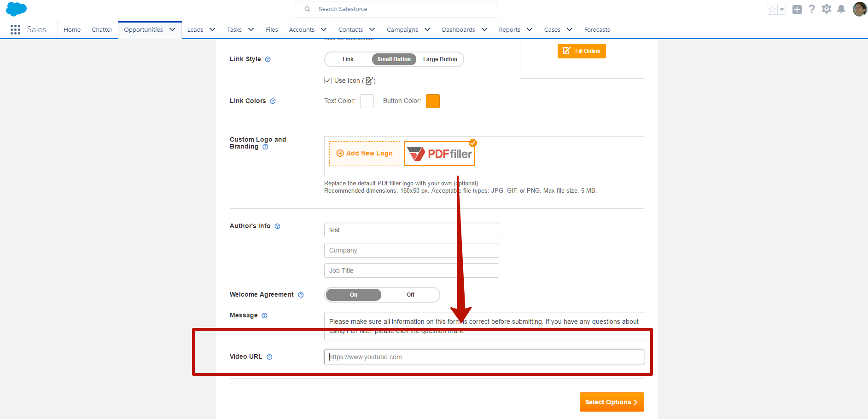Go to the Home tab

click(x=72, y=29)
